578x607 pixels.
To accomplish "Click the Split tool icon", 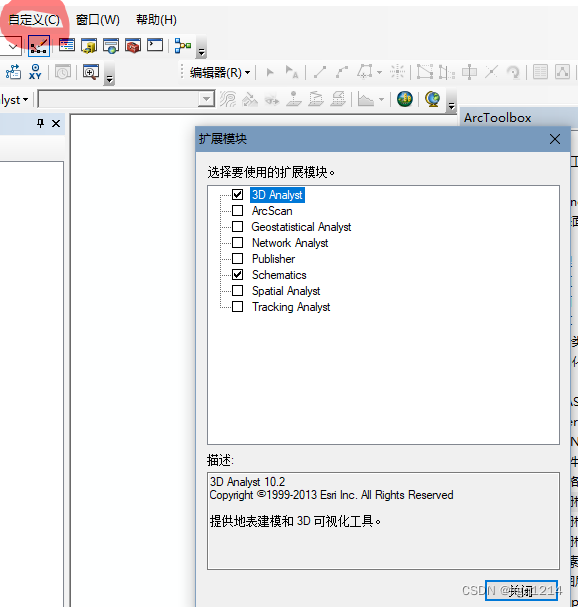I will 491,72.
